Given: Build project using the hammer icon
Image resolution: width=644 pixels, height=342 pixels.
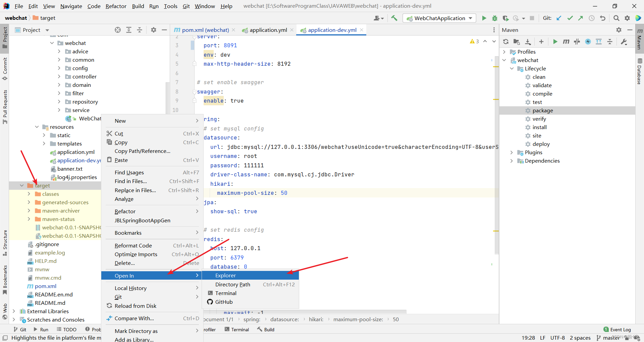Looking at the screenshot, I should 394,18.
